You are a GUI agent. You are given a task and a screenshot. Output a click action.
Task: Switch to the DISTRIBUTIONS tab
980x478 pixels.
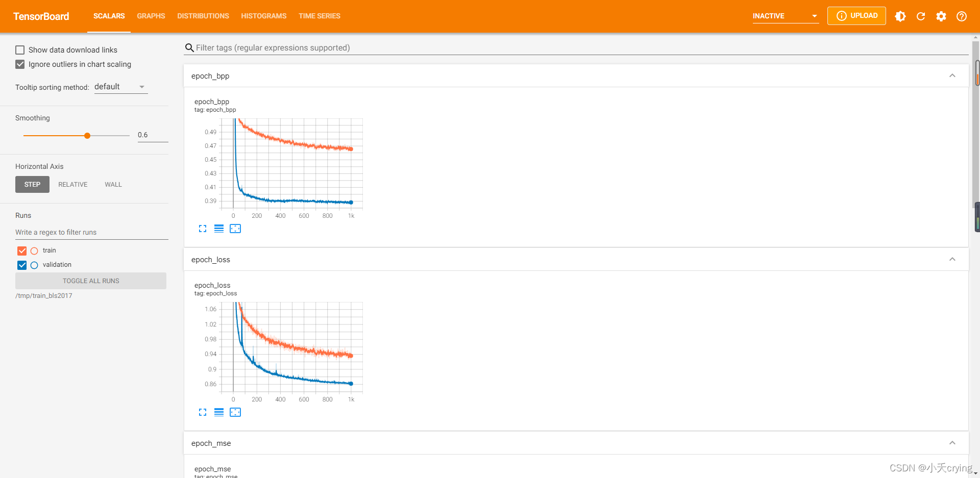[203, 16]
